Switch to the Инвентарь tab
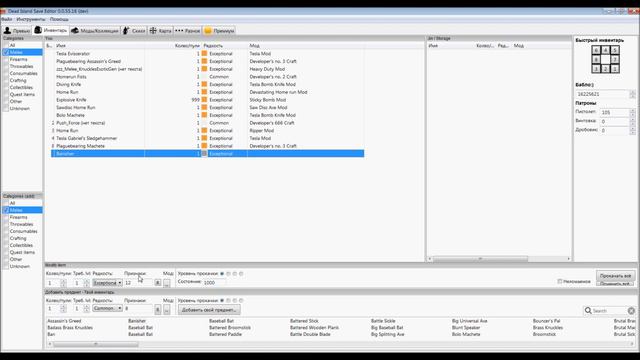640x360 pixels. pyautogui.click(x=51, y=30)
